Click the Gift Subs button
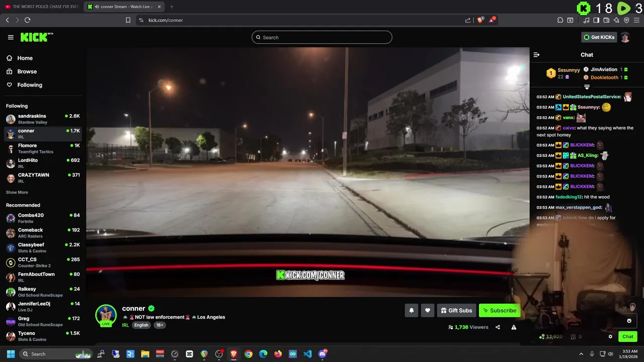Viewport: 644px width, 362px height. click(457, 311)
